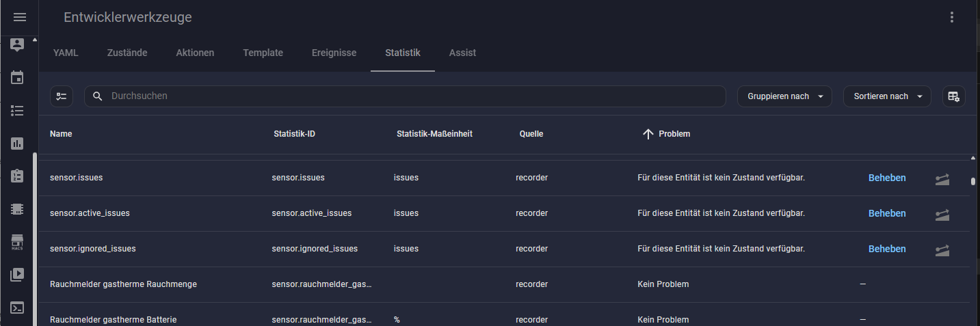
Task: Click 'Beheben' for the sensor.issues row
Action: [x=886, y=178]
